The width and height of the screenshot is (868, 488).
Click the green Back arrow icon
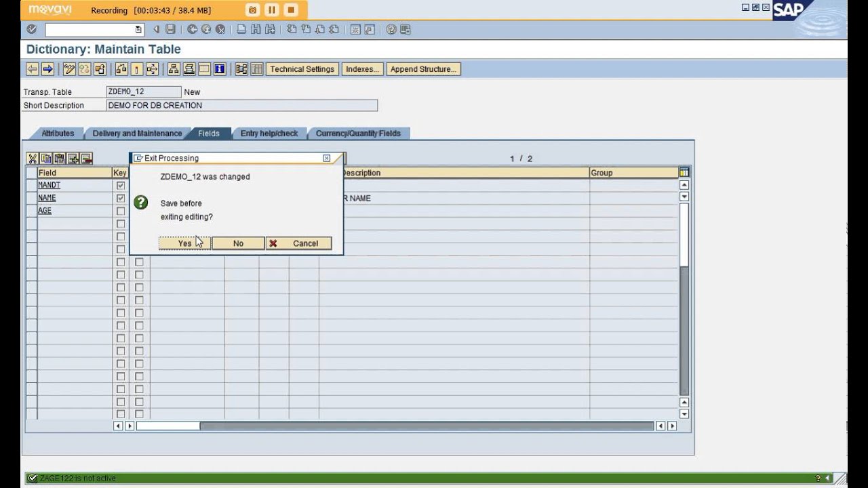pos(193,29)
